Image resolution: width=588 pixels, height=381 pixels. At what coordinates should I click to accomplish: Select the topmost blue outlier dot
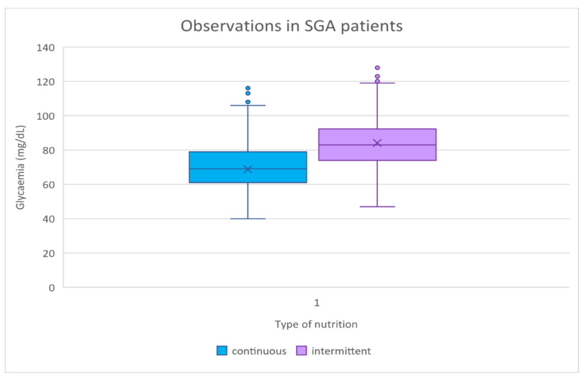[248, 88]
